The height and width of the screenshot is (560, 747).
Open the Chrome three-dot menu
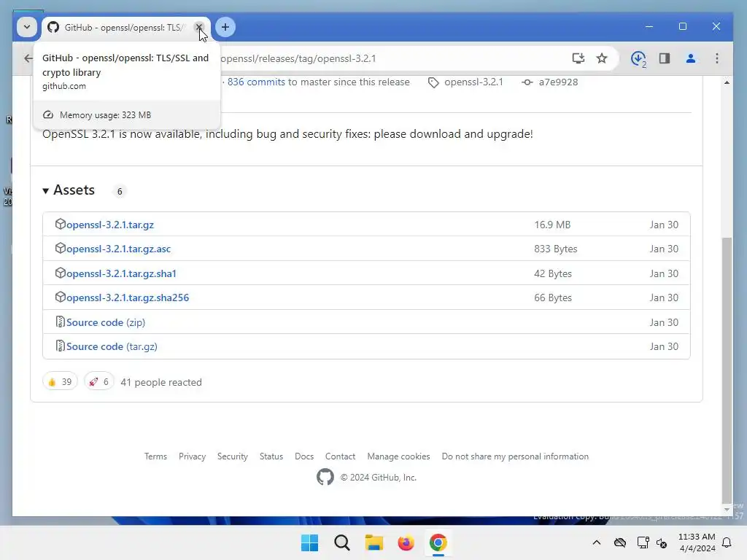pos(717,58)
